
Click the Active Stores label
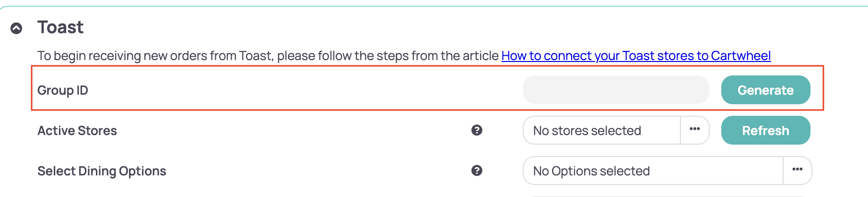point(77,131)
